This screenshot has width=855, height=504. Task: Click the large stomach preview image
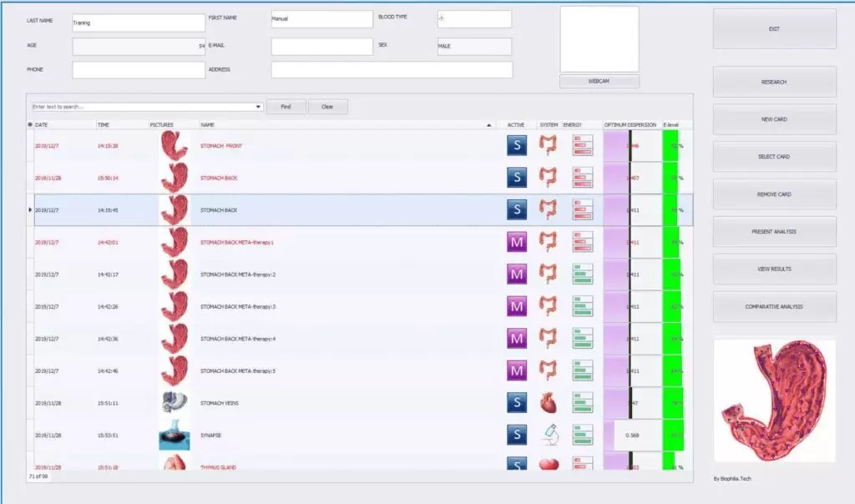coord(774,399)
